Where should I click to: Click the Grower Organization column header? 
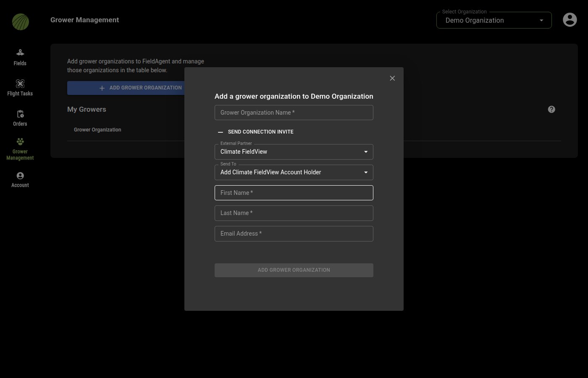point(97,130)
